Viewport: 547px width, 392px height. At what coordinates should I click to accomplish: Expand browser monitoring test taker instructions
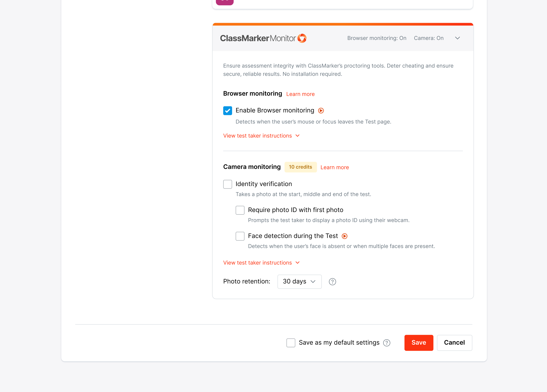[x=261, y=136]
